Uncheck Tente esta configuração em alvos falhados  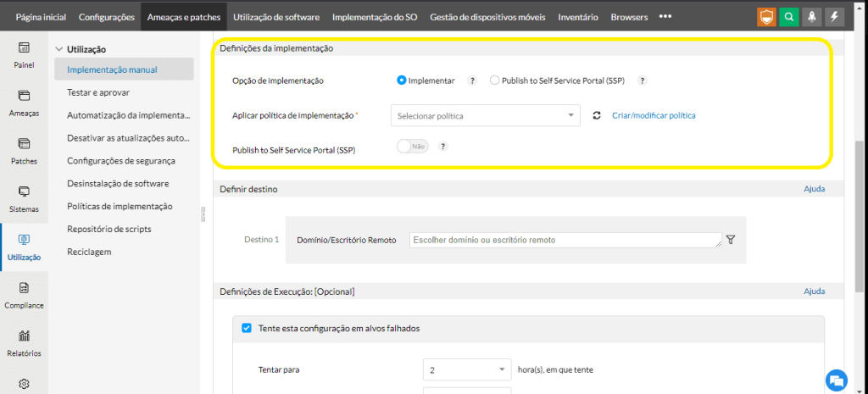point(247,328)
